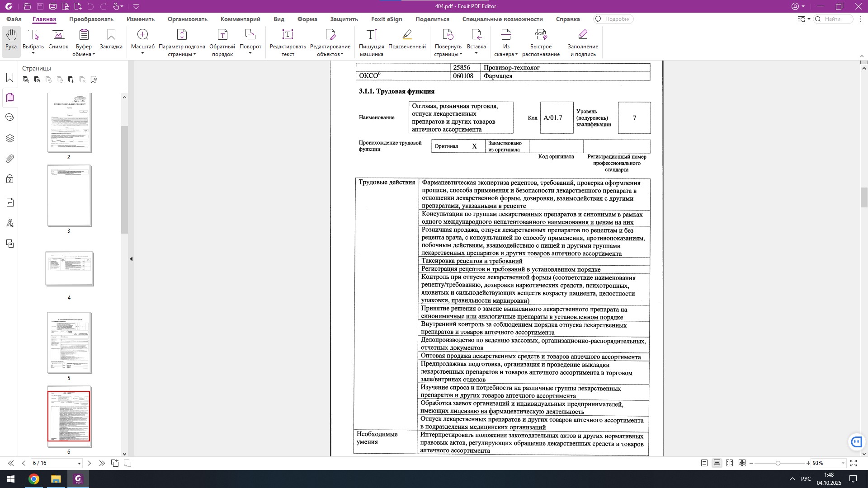The image size is (868, 488).
Task: Expand the Вставка dropdown arrow
Action: coord(476,53)
